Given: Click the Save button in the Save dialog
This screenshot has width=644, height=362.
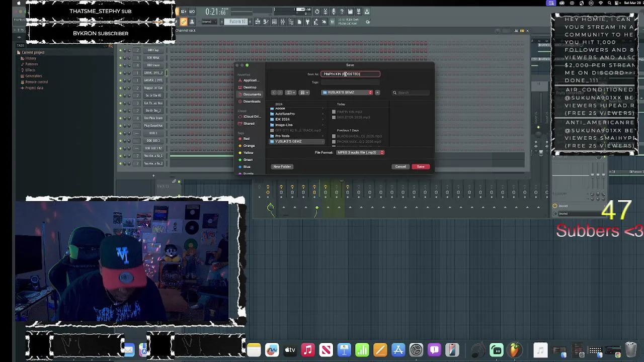Looking at the screenshot, I should pyautogui.click(x=421, y=166).
